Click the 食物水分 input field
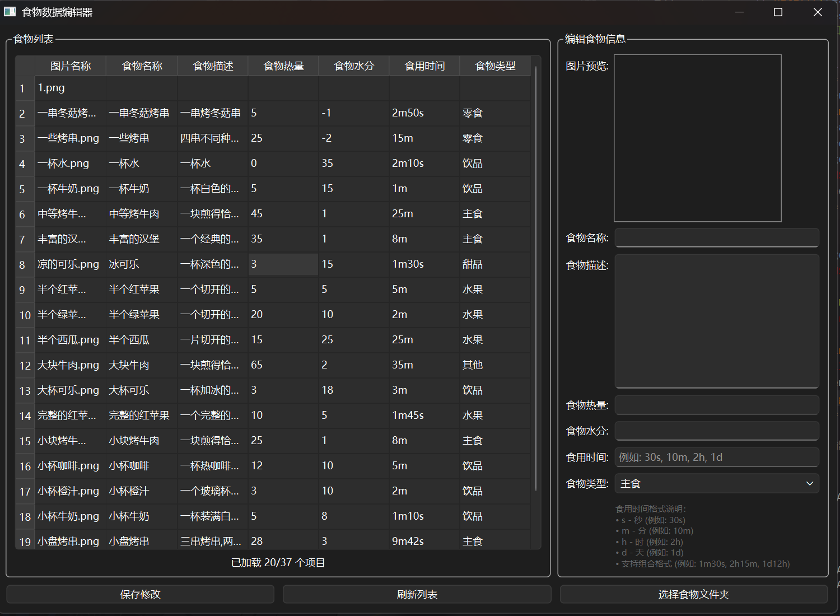This screenshot has width=840, height=616. coord(717,431)
